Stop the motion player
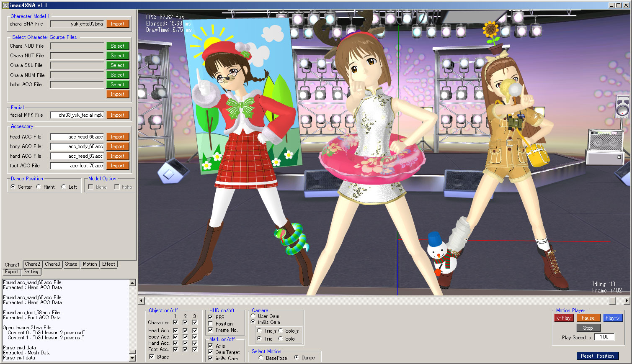 click(x=588, y=328)
